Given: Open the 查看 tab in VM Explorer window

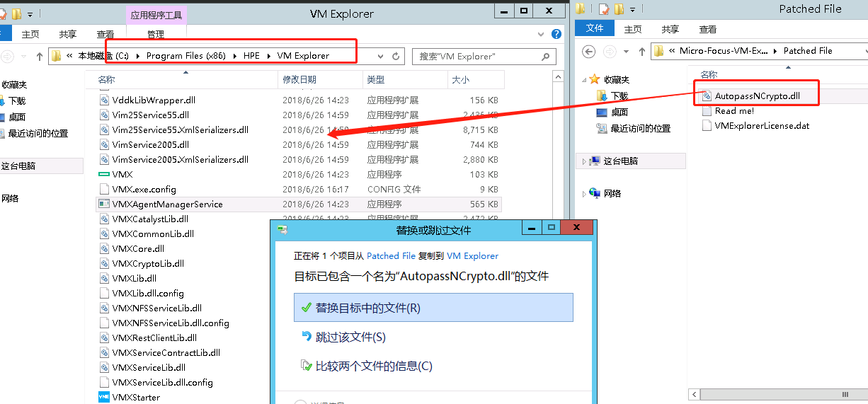Looking at the screenshot, I should coord(105,34).
